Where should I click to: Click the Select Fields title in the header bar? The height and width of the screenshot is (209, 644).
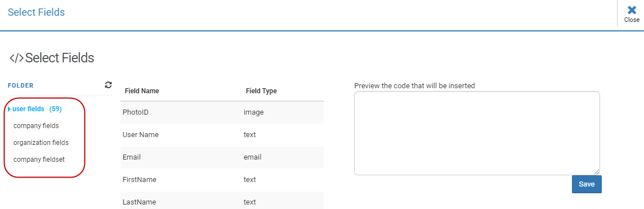36,12
